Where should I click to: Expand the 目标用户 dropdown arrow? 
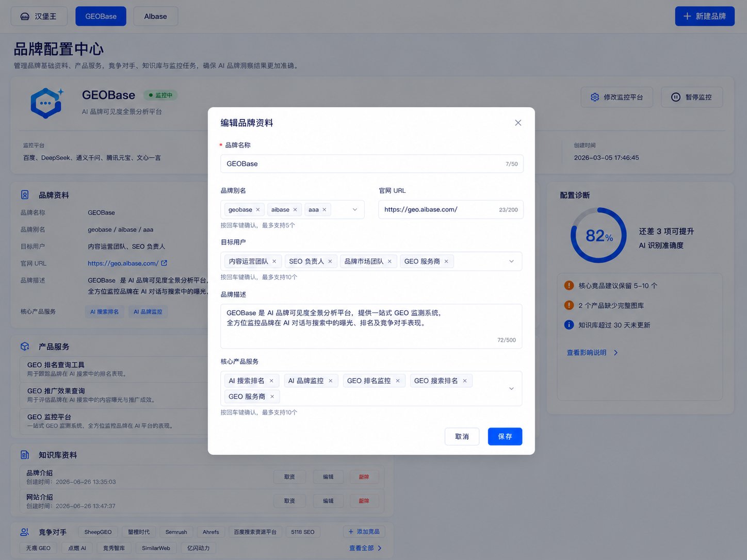(x=512, y=261)
